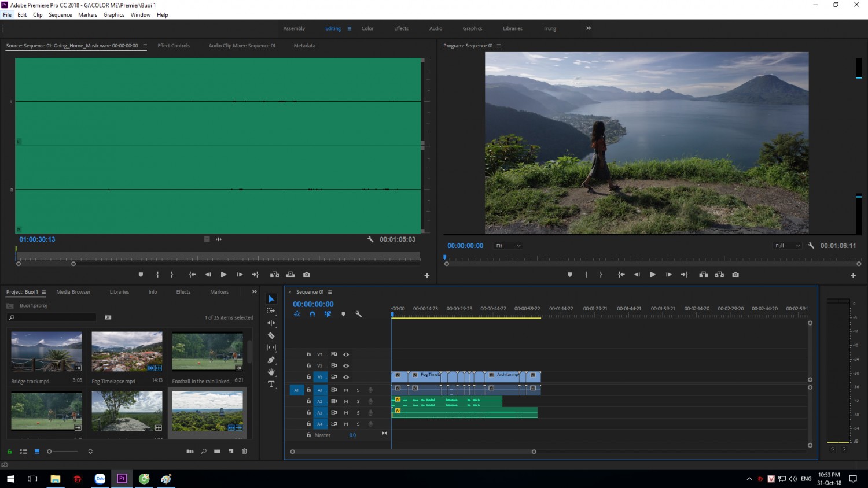Image resolution: width=868 pixels, height=488 pixels.
Task: Click the New Bin folder icon
Action: (217, 451)
